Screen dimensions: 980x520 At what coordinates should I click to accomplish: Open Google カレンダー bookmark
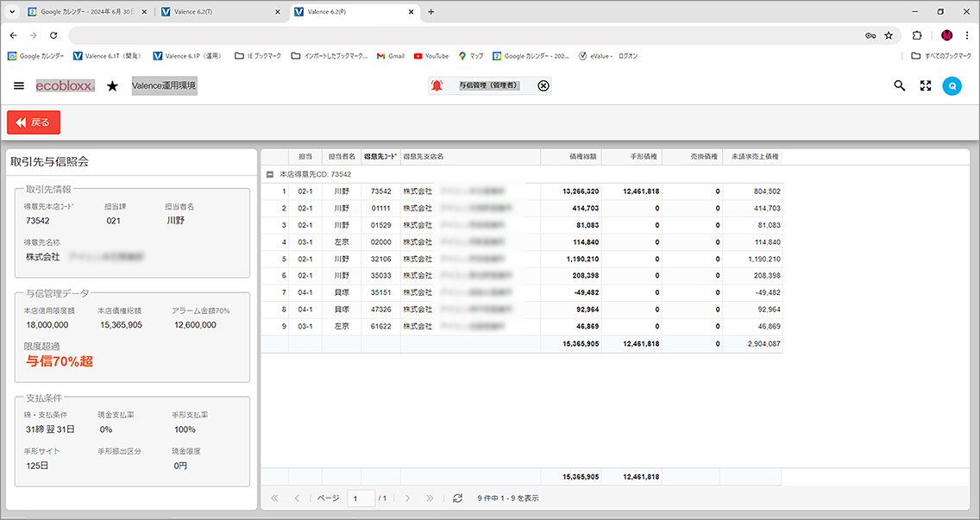(x=35, y=56)
